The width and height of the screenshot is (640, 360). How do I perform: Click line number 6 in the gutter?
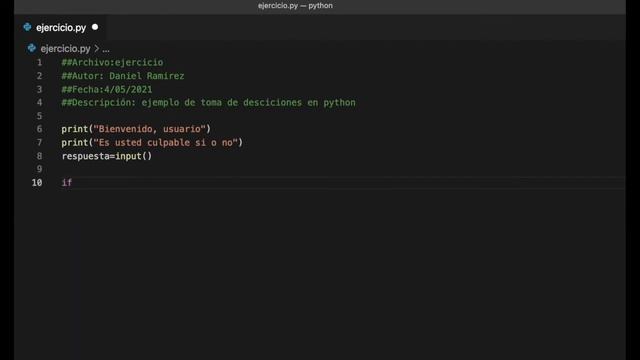coord(39,129)
